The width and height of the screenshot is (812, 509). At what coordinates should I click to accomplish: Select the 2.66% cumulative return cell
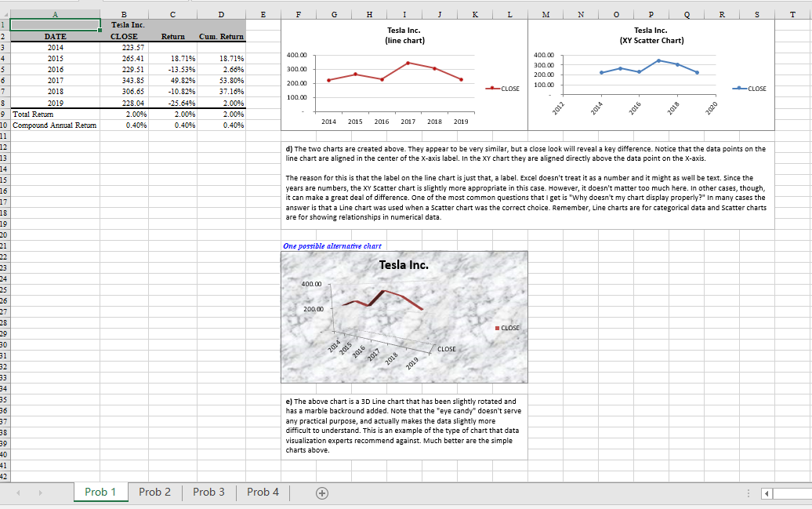coord(221,70)
